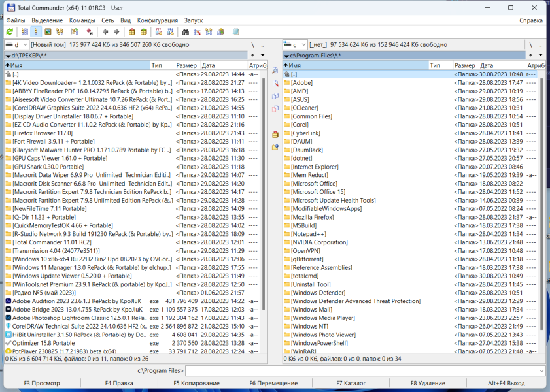Click the triangle before d:\ТРЕКЕР path
Image resolution: width=550 pixels, height=392 pixels.
point(8,56)
